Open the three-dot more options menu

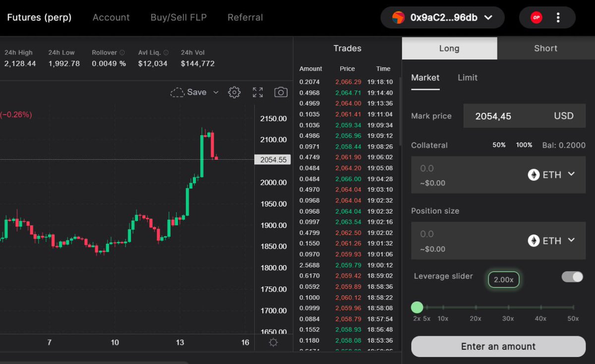(558, 17)
